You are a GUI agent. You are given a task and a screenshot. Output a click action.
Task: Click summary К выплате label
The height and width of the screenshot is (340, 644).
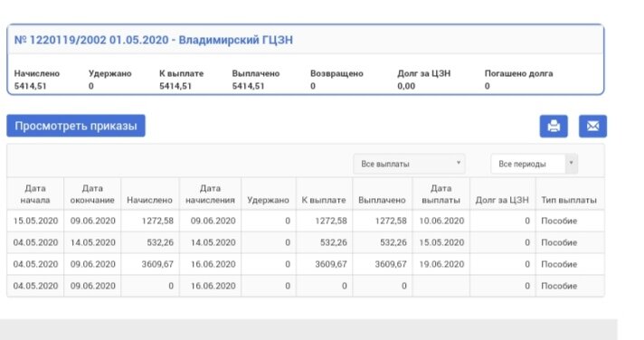pyautogui.click(x=182, y=73)
